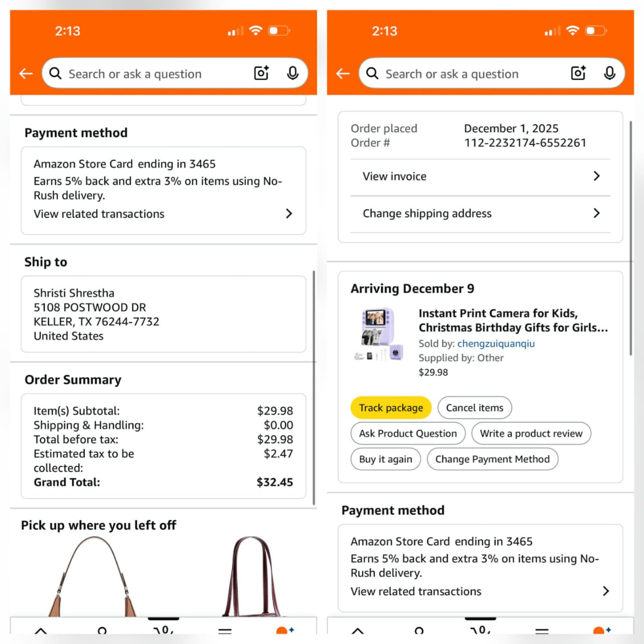Open View related transactions in right screen

(x=480, y=591)
